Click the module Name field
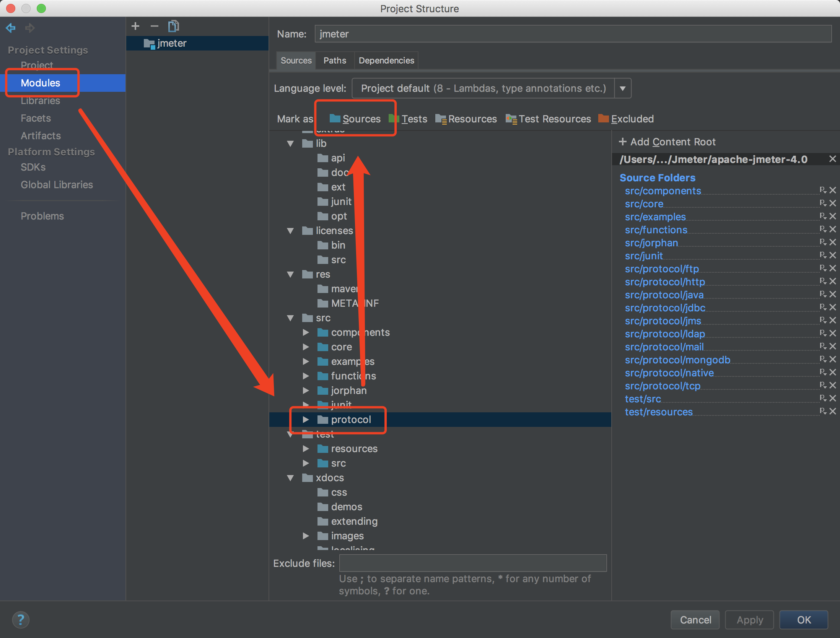Image resolution: width=840 pixels, height=638 pixels. point(573,34)
